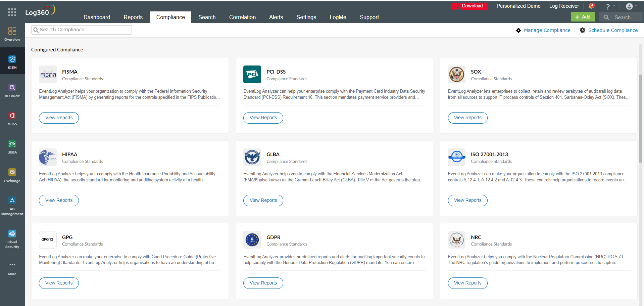Screen dimensions: 644x306
Task: View Reports for ISO 27001:2013
Action: point(467,201)
